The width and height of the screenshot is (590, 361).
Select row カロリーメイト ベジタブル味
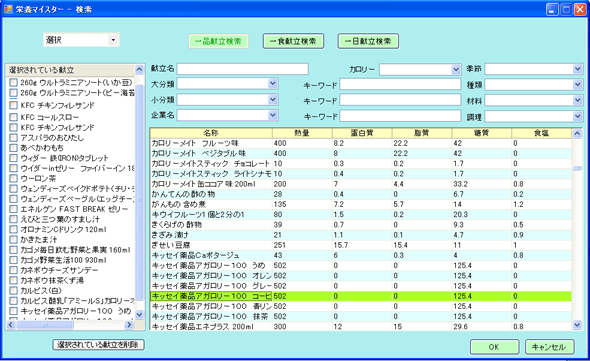click(361, 153)
